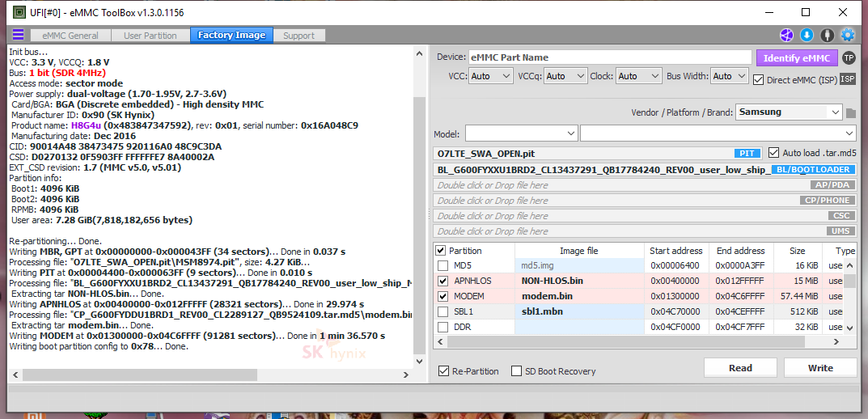Toggle the Partition header select-all checkbox
The height and width of the screenshot is (419, 868).
coord(441,250)
